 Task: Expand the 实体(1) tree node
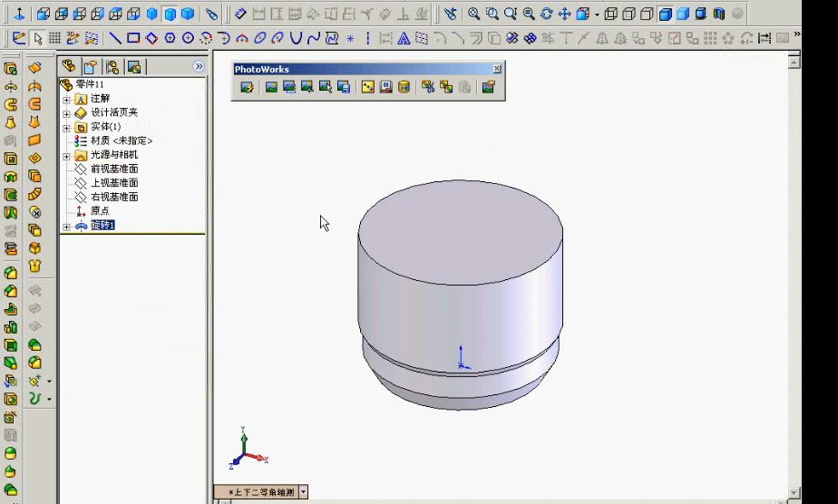pos(66,128)
